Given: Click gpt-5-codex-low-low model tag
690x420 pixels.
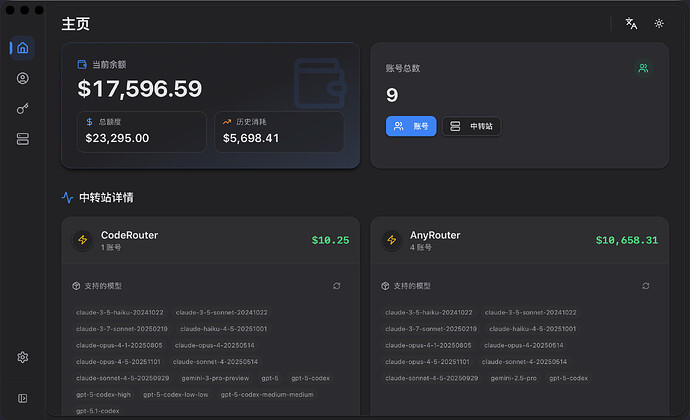Looking at the screenshot, I should 176,394.
